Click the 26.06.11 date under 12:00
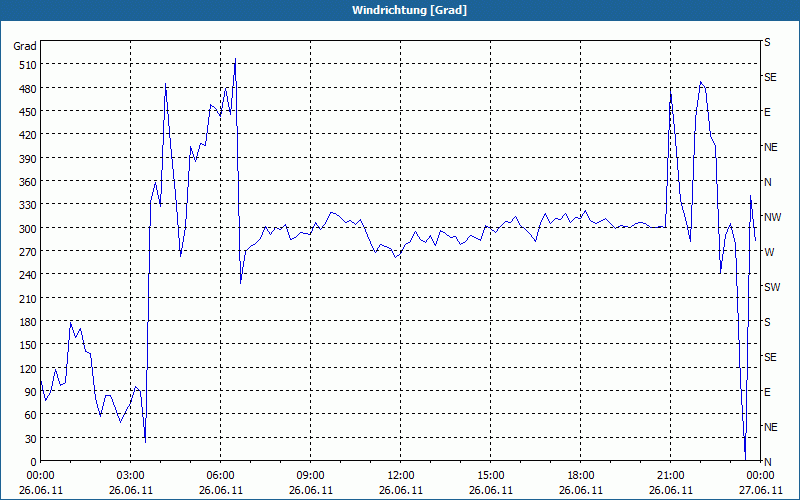This screenshot has width=800, height=500. 401,490
